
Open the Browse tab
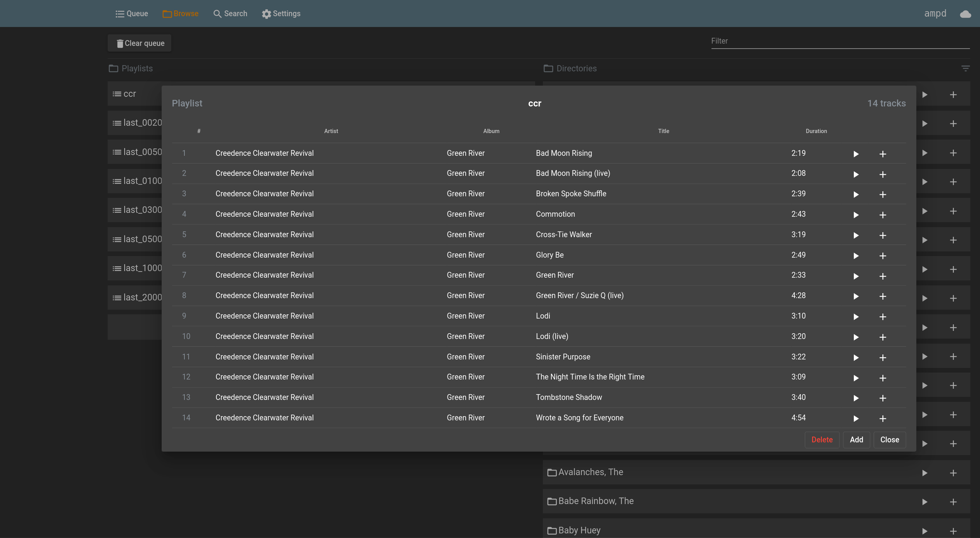click(x=180, y=13)
